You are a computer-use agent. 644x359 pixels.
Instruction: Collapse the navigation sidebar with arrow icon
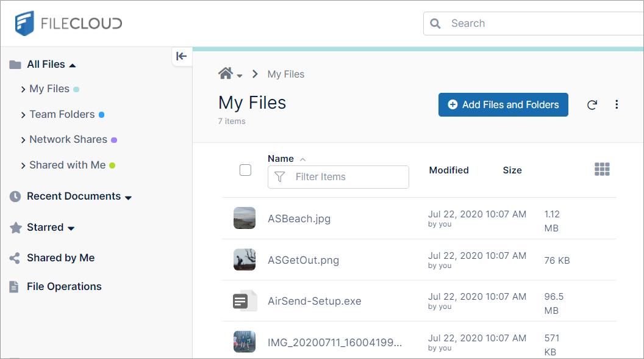[x=182, y=56]
